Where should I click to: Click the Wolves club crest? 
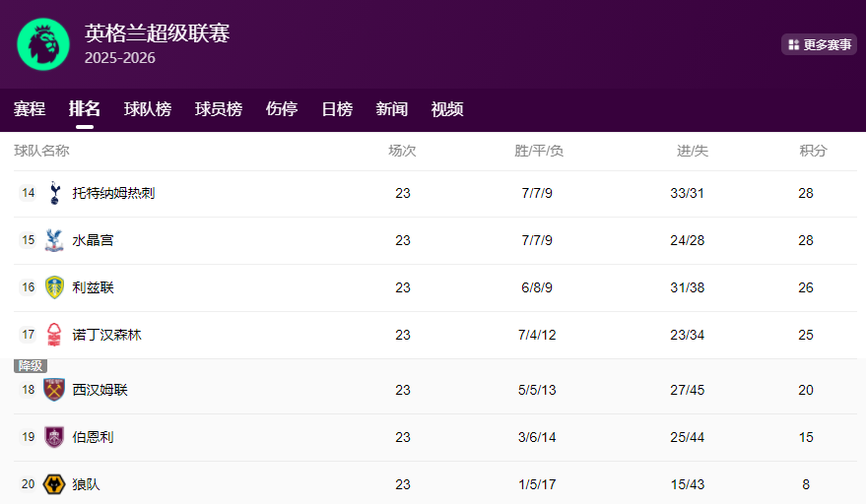tap(54, 484)
